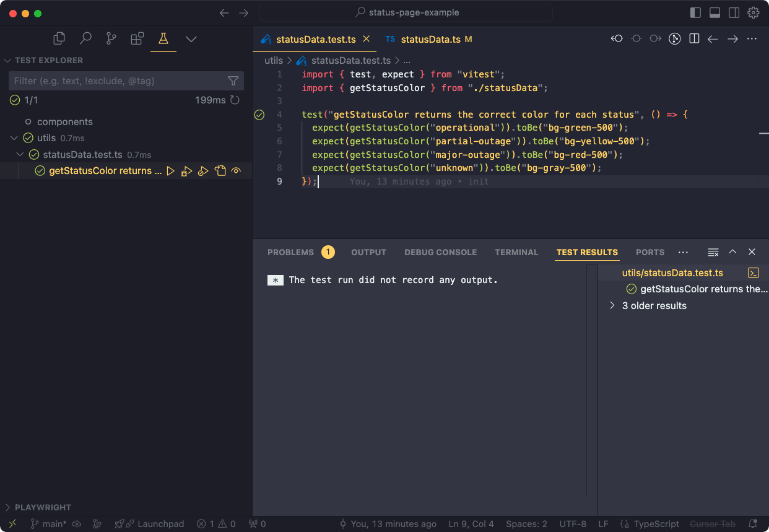Run the getStatusColor test via play icon

point(170,170)
